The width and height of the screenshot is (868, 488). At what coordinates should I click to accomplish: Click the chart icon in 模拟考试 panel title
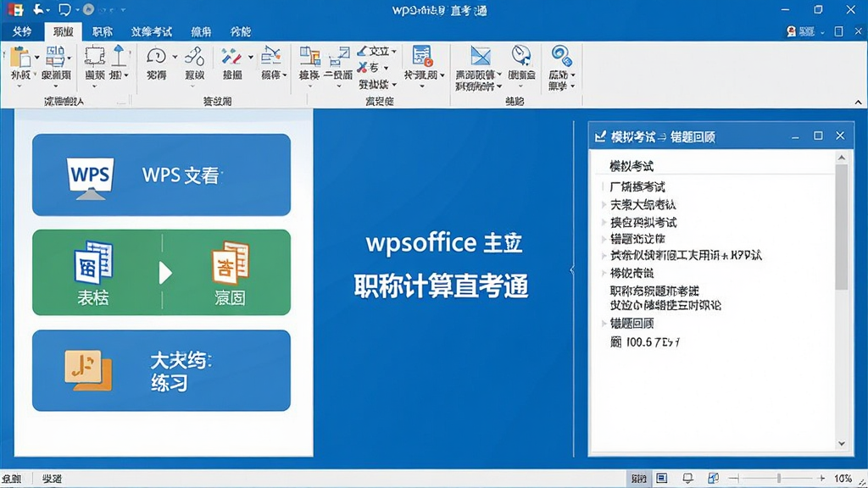point(600,136)
